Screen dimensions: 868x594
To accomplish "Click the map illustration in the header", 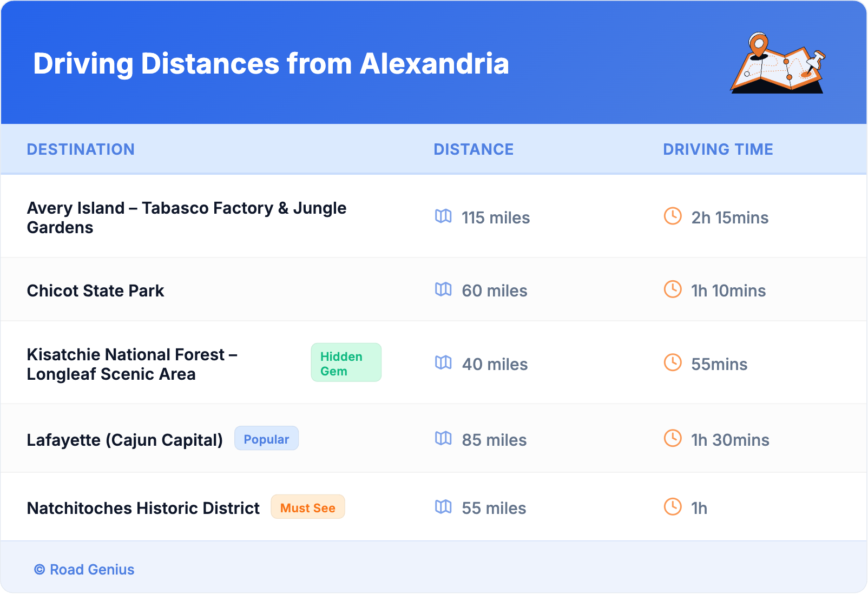I will [778, 63].
